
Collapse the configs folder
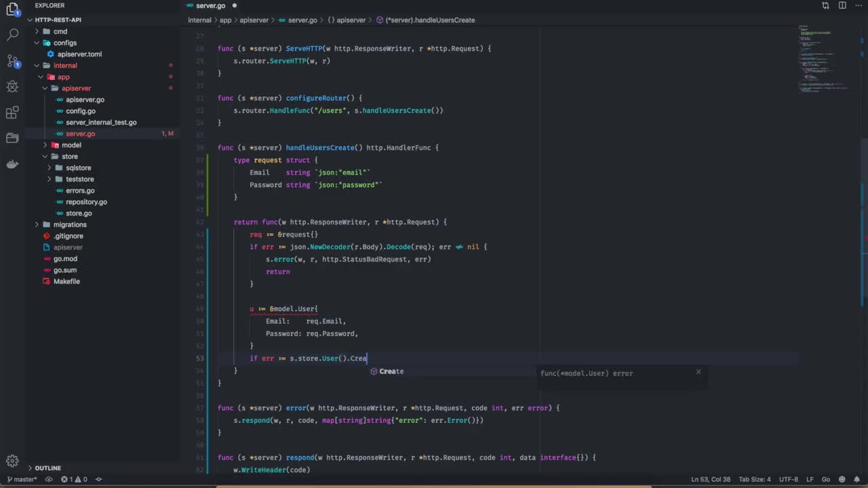coord(37,43)
